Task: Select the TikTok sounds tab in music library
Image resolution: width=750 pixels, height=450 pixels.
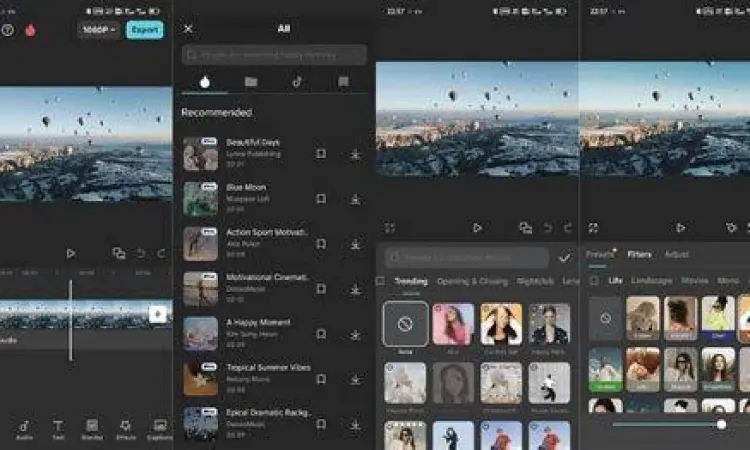Action: [x=297, y=82]
